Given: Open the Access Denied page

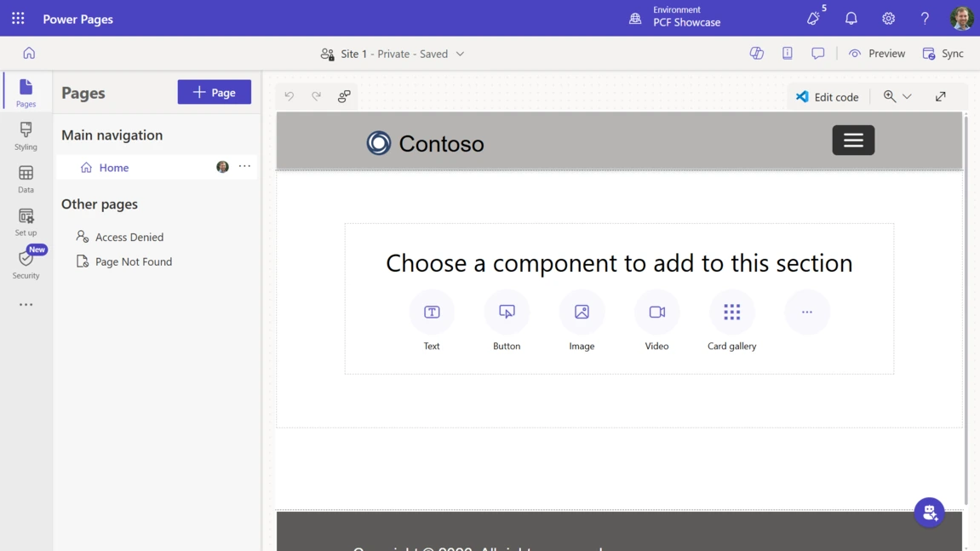Looking at the screenshot, I should (x=129, y=237).
